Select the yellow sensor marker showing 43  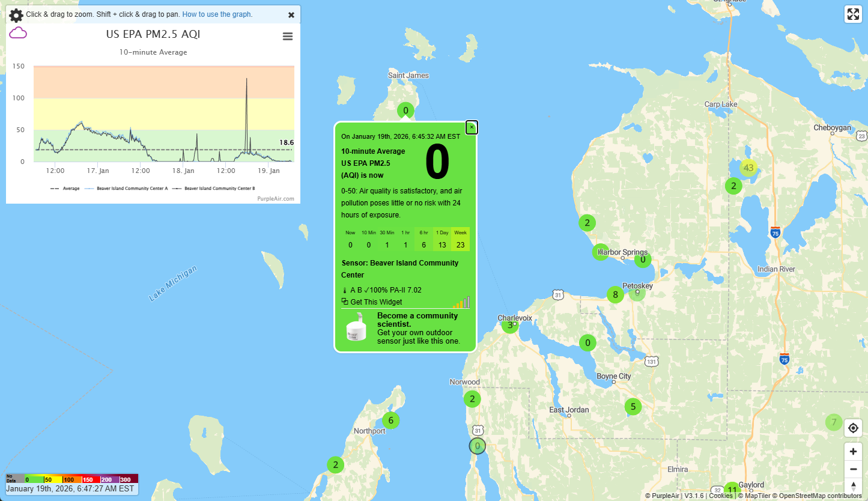pyautogui.click(x=748, y=168)
